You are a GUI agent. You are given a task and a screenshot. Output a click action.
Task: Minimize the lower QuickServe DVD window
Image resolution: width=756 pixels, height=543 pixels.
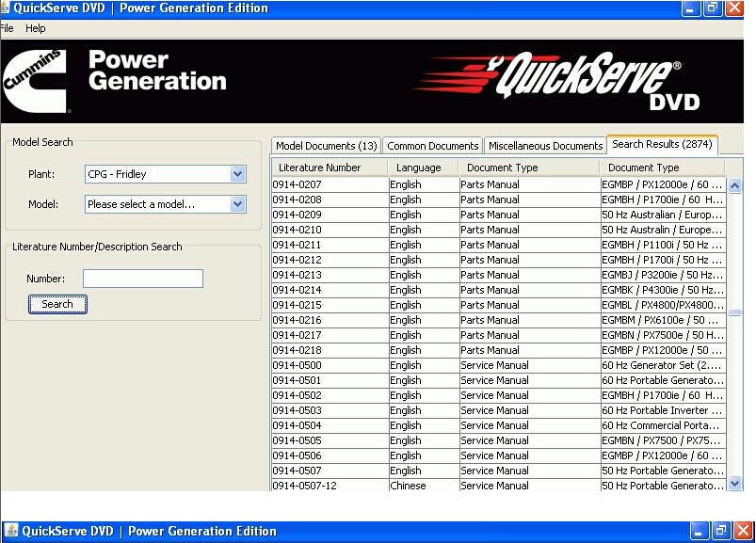pyautogui.click(x=699, y=532)
